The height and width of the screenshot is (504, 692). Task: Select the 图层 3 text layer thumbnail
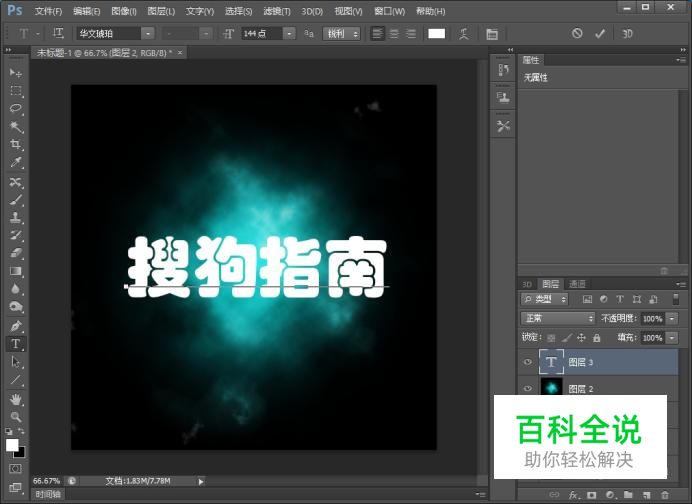click(551, 362)
